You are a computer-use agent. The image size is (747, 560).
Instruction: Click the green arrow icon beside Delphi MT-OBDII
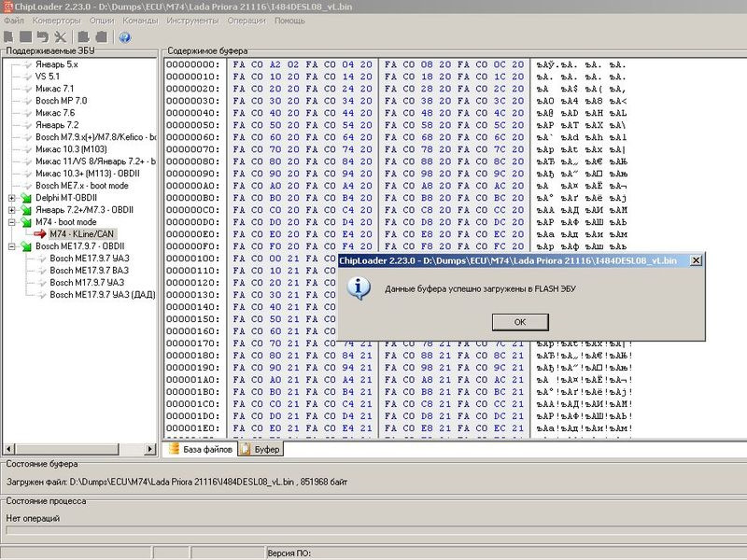pyautogui.click(x=26, y=198)
